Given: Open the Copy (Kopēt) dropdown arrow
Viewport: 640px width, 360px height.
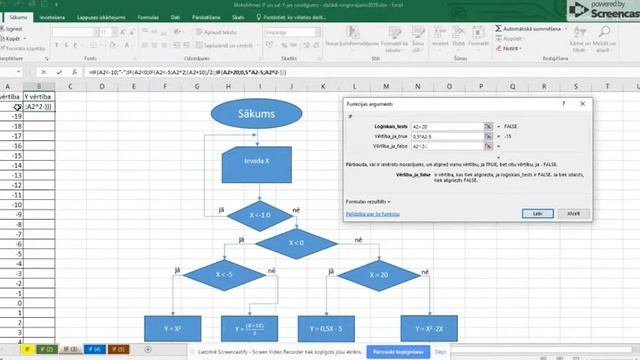Looking at the screenshot, I should coord(25,39).
